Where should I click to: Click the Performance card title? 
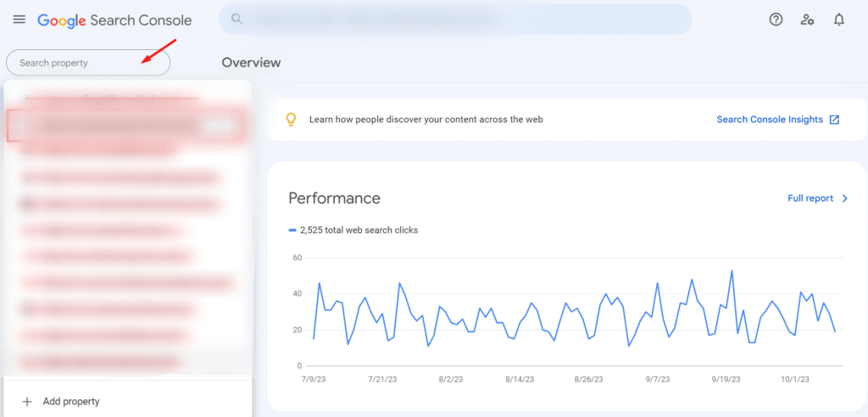pos(334,197)
